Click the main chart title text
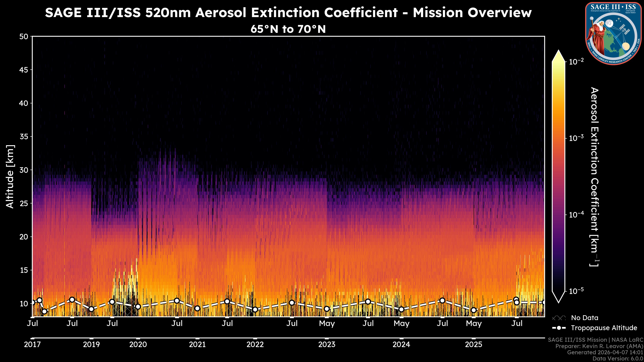 [288, 13]
